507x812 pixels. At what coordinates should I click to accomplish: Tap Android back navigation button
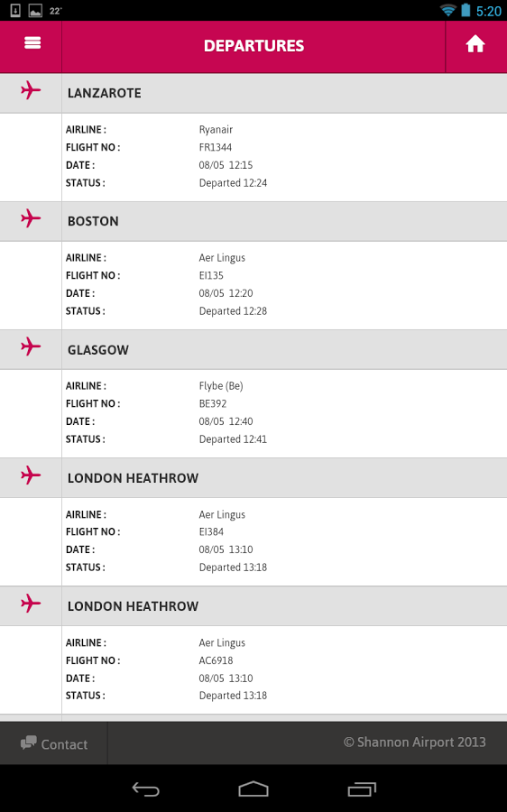coord(145,789)
